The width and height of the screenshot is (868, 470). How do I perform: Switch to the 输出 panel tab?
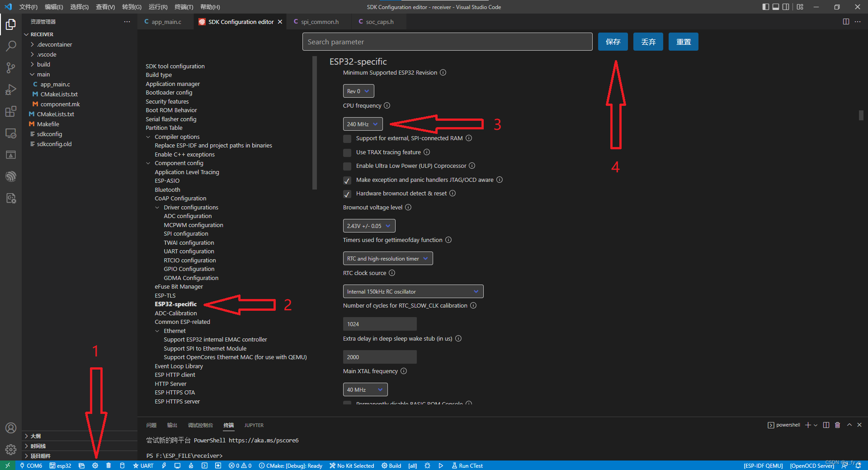[x=172, y=425]
